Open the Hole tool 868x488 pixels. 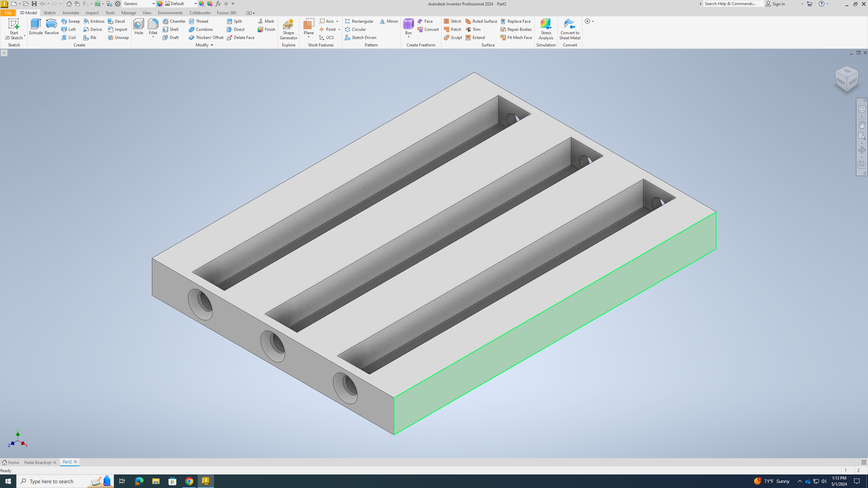tap(139, 27)
